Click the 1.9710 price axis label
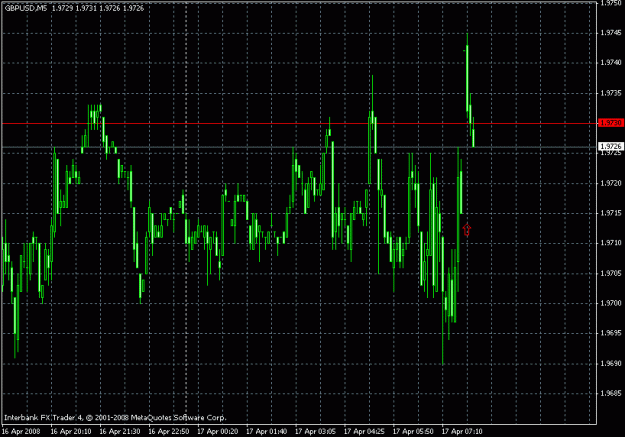This screenshot has width=625, height=437. tap(611, 243)
